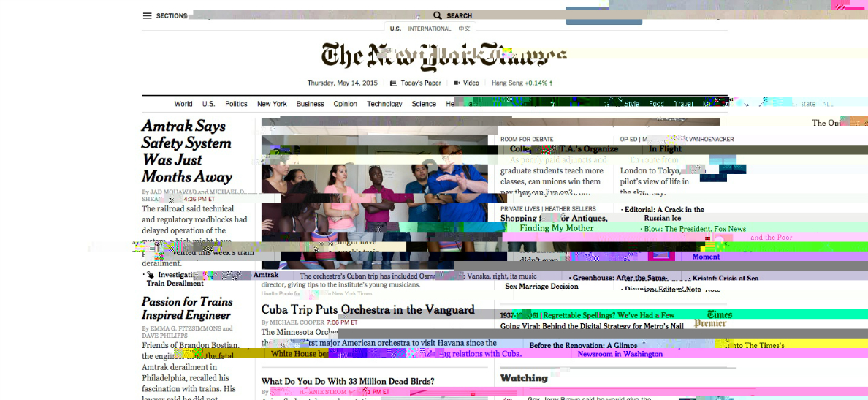Screen dimensions: 868x400
Task: Open 'Train Derailment' investigation link
Action: tap(175, 283)
